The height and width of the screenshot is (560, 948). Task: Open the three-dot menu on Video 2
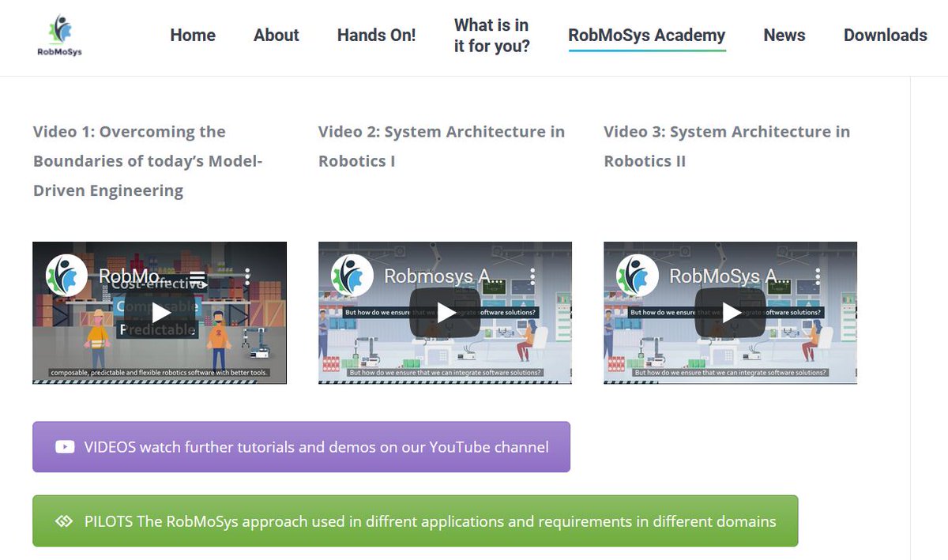[532, 276]
